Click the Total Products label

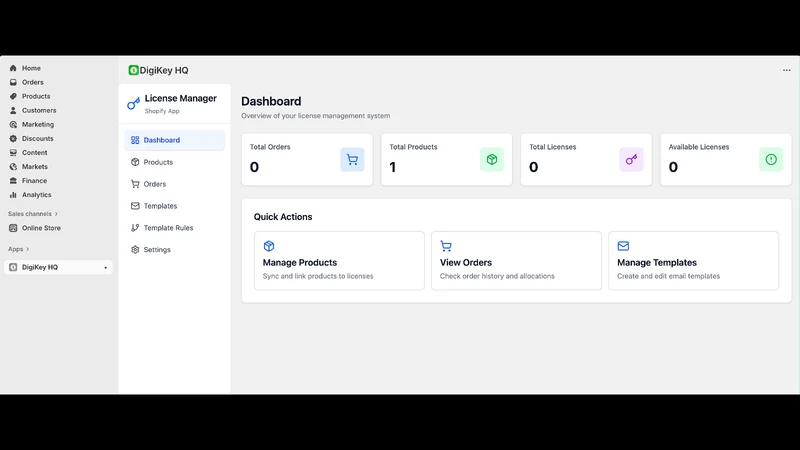click(413, 147)
